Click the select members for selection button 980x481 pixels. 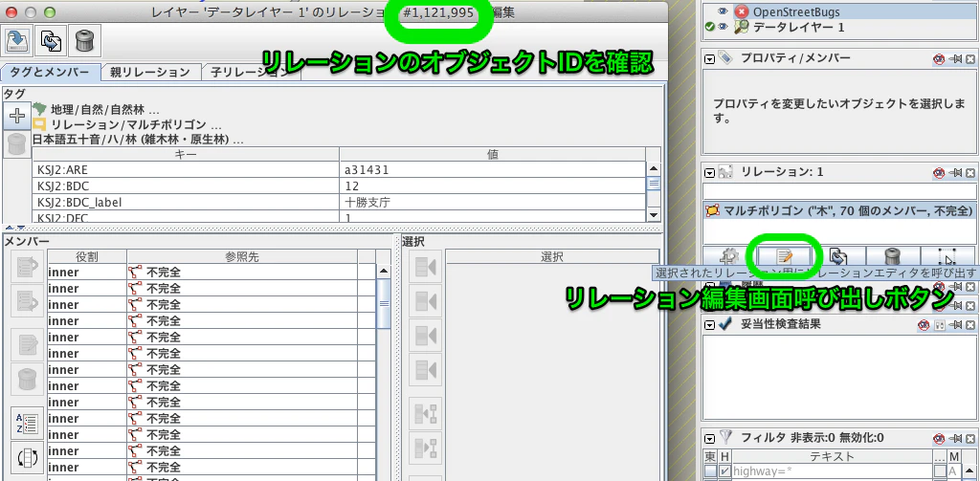pyautogui.click(x=425, y=448)
